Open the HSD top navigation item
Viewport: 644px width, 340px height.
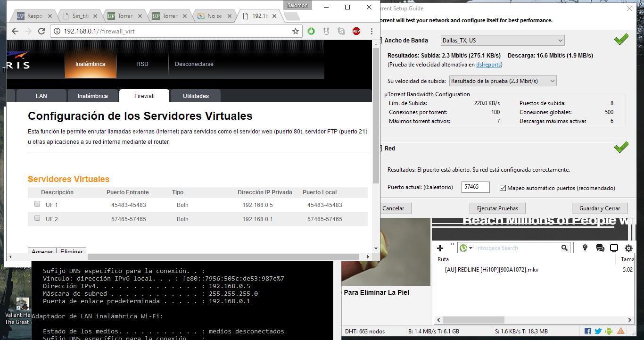click(142, 64)
